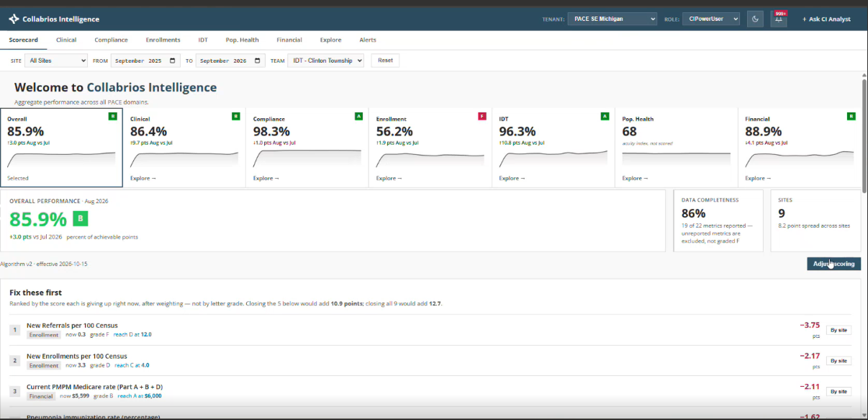Click the 'reach A at $6,000' text
This screenshot has height=420, width=868.
point(140,396)
